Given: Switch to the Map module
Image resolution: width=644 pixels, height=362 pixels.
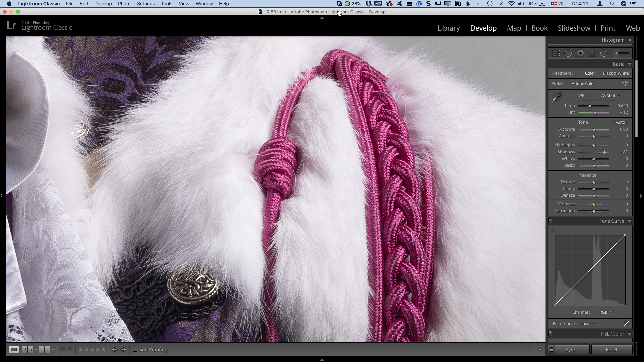Looking at the screenshot, I should click(514, 28).
